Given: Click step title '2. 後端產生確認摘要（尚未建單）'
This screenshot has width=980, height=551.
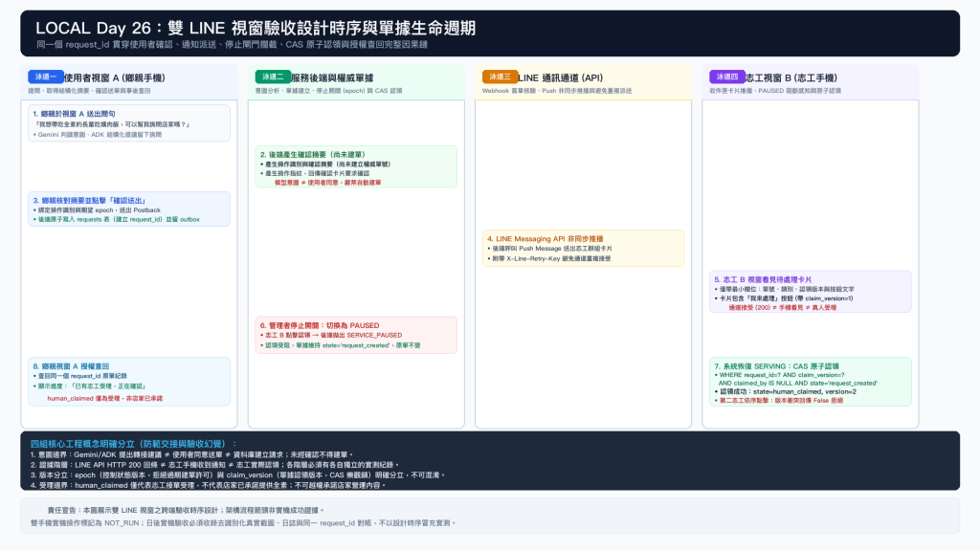Looking at the screenshot, I should pyautogui.click(x=313, y=154).
